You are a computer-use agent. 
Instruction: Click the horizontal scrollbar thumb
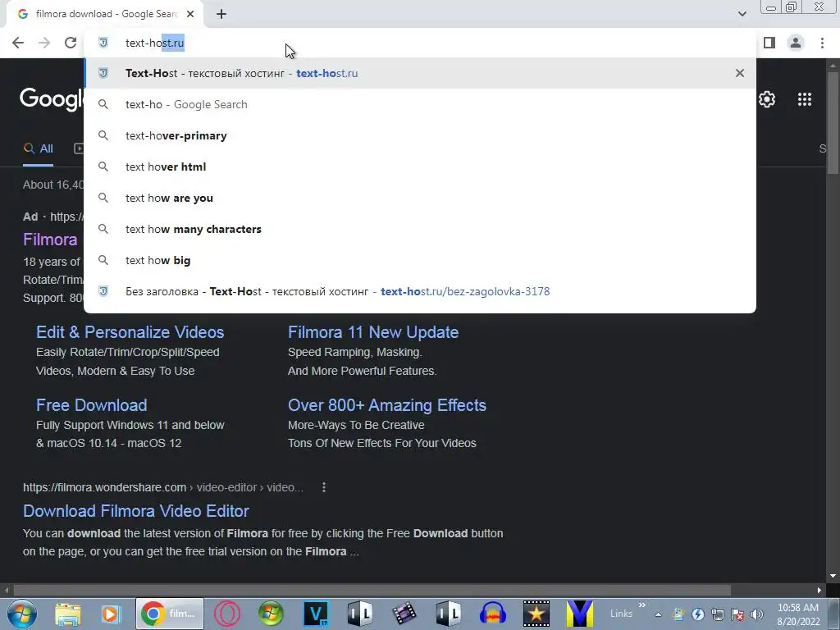372,590
